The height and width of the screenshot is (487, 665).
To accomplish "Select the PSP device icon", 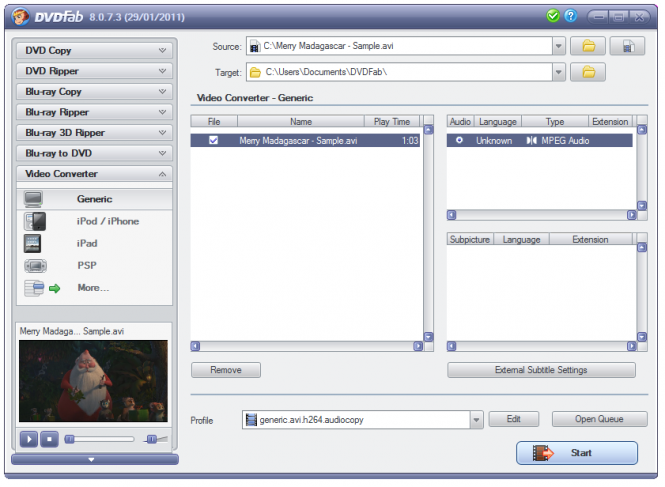I will (36, 266).
